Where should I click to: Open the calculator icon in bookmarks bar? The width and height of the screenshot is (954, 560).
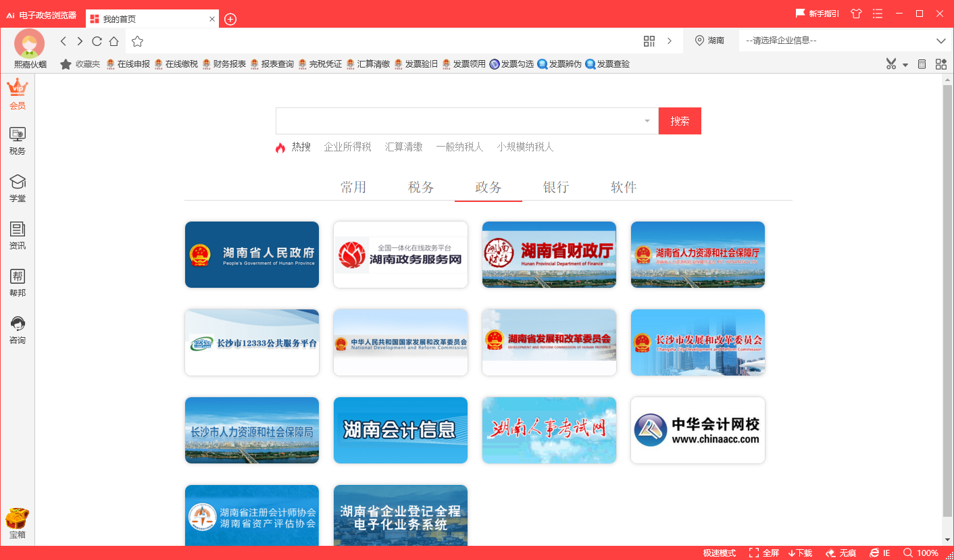point(922,64)
